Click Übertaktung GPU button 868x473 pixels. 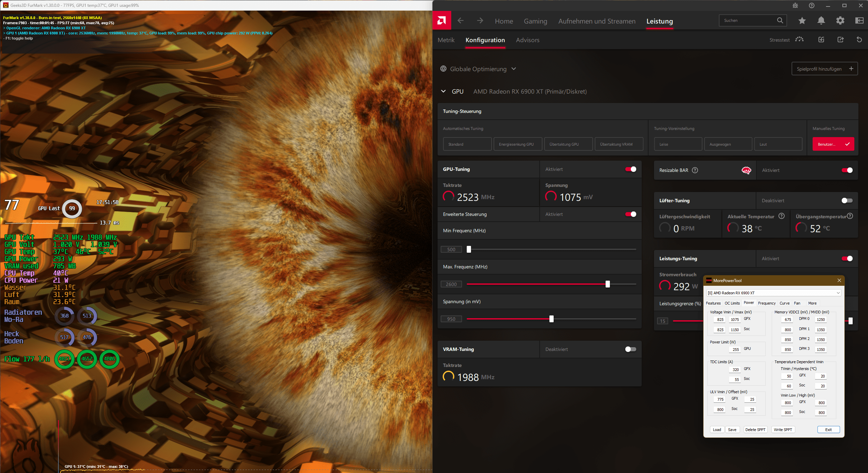(568, 144)
